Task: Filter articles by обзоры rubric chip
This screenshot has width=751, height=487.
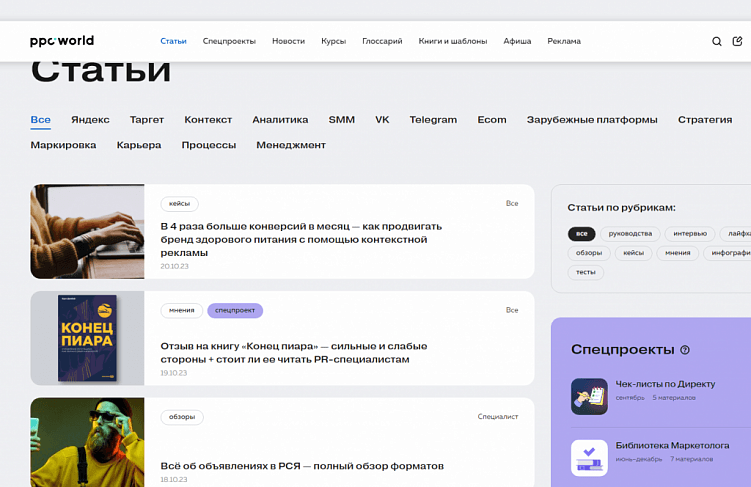Action: coord(589,253)
